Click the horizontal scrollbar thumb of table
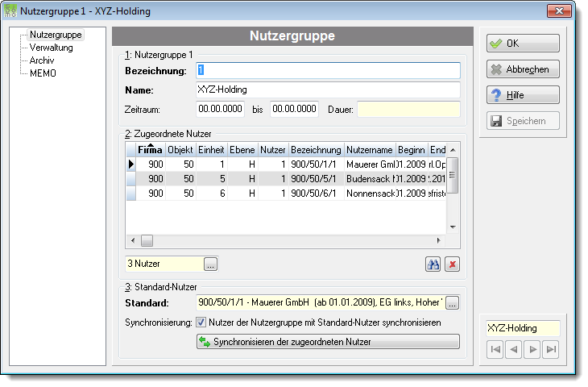The image size is (588, 387). [x=147, y=240]
